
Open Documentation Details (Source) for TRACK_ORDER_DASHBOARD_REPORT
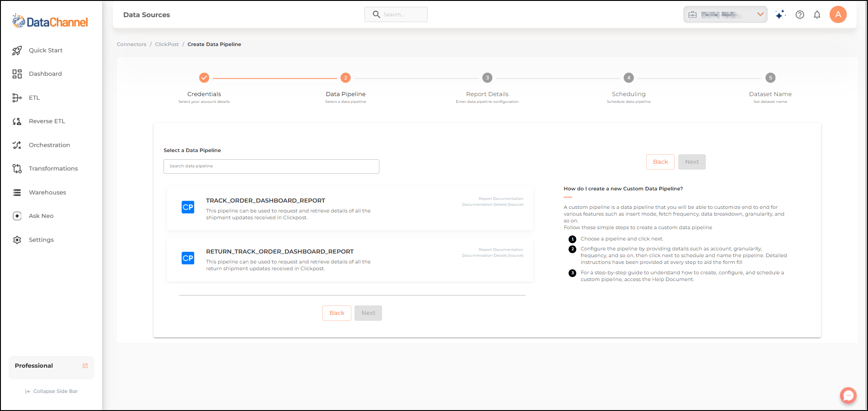(x=493, y=204)
